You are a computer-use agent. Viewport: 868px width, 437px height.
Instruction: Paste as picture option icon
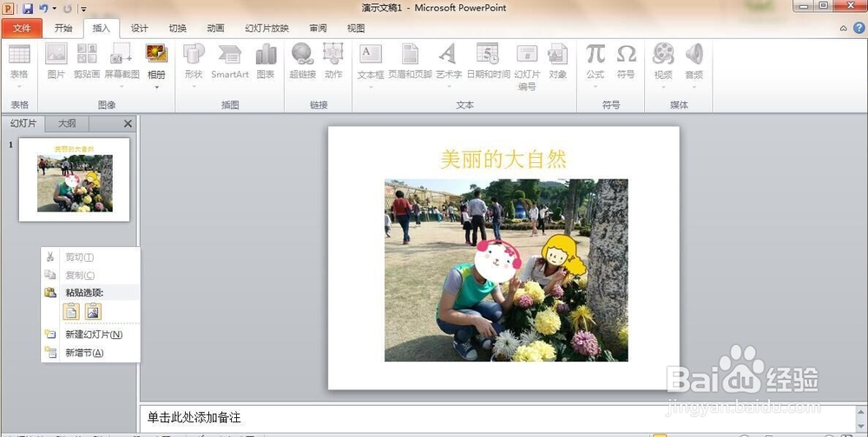(93, 311)
